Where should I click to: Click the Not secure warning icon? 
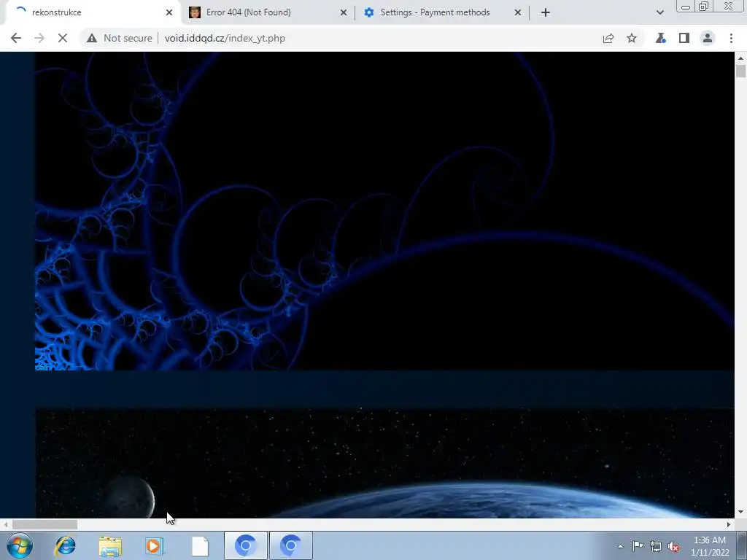click(x=92, y=38)
